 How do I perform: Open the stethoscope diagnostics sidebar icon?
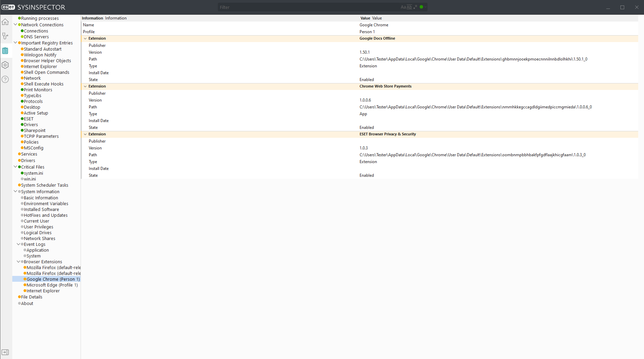pos(5,36)
